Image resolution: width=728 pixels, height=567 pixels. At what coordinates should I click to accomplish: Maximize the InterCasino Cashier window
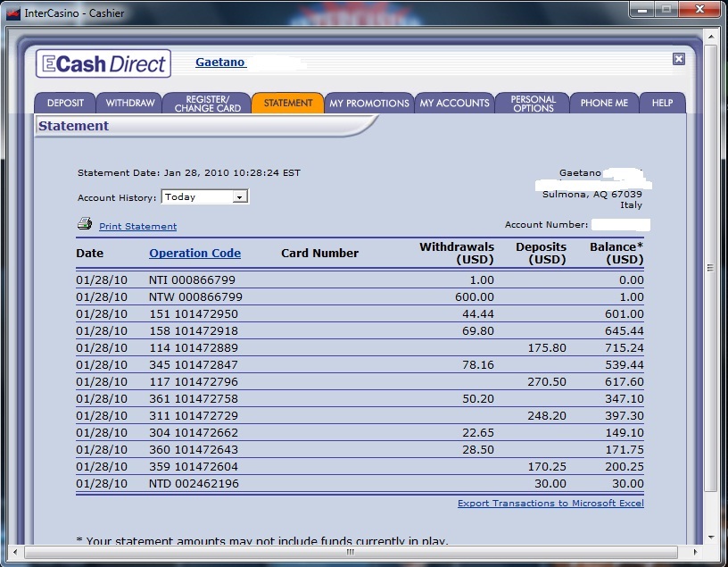(x=666, y=10)
